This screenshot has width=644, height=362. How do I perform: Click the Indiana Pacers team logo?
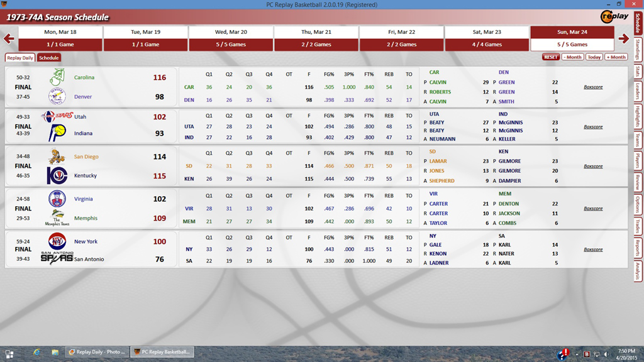coord(57,133)
